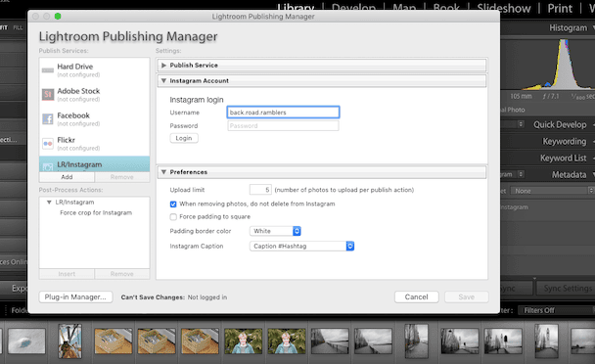Viewport: 595px width, 364px height.
Task: Collapse the Instagram Account section
Action: tap(163, 81)
